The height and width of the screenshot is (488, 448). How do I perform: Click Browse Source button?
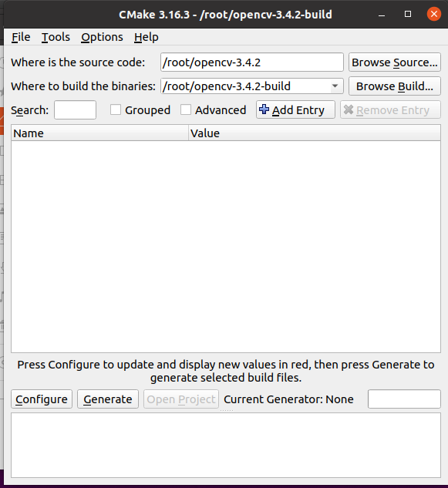point(395,62)
